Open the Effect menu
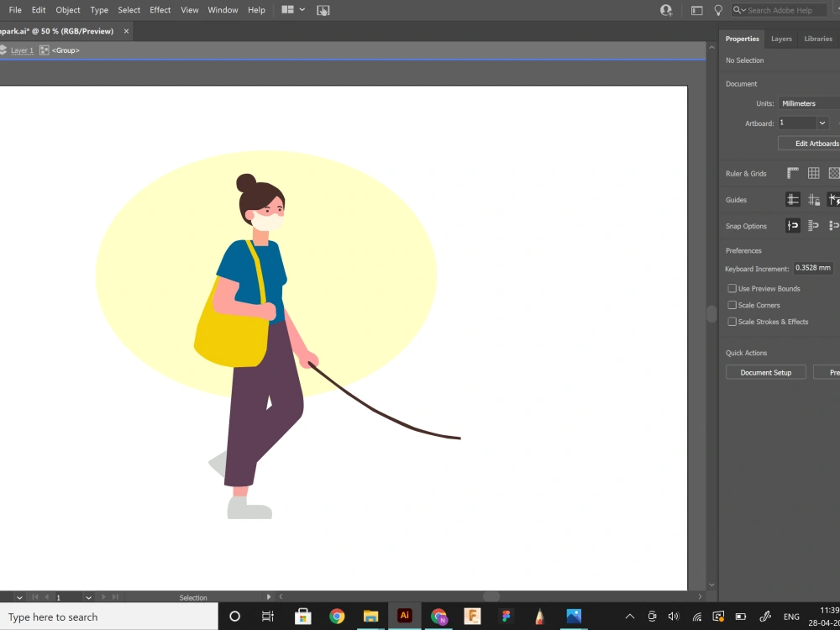Image resolution: width=840 pixels, height=630 pixels. click(160, 9)
